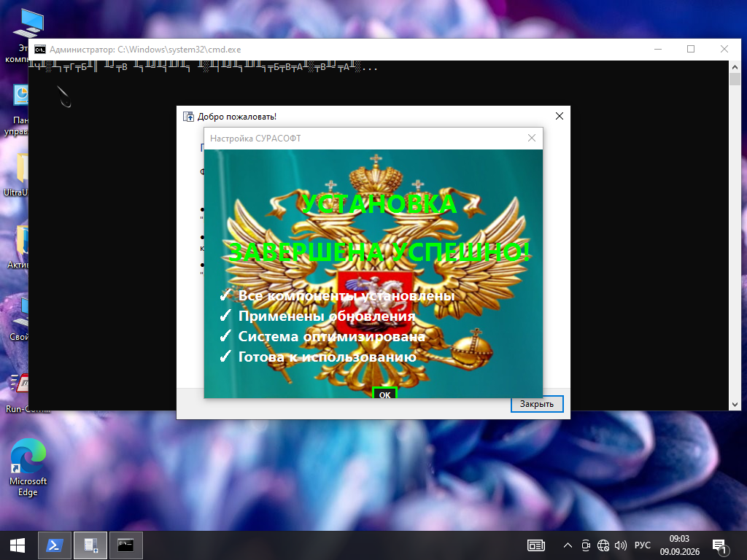This screenshot has width=747, height=560.
Task: Open the Windows Start menu
Action: point(18,545)
